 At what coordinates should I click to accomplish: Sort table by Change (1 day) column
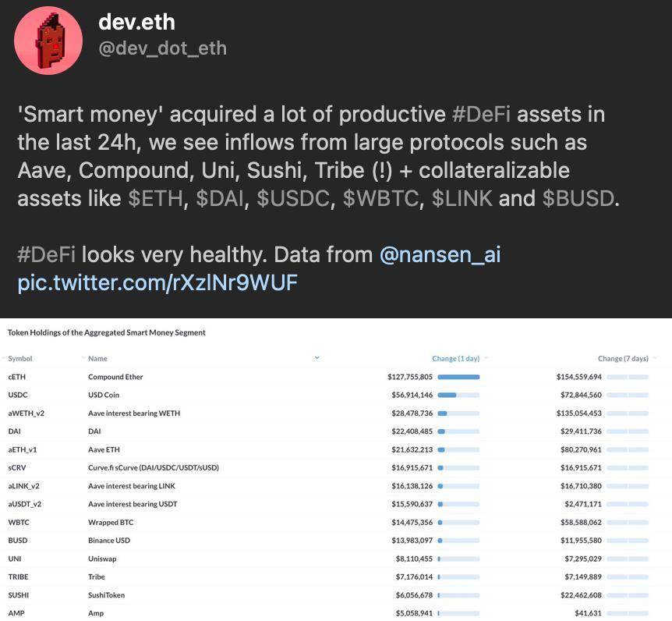point(458,358)
